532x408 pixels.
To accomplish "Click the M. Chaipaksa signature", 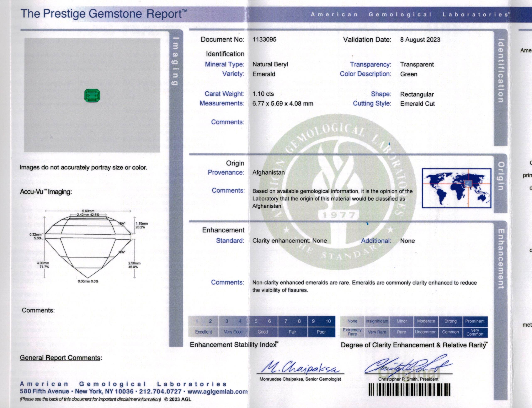I will 300,367.
